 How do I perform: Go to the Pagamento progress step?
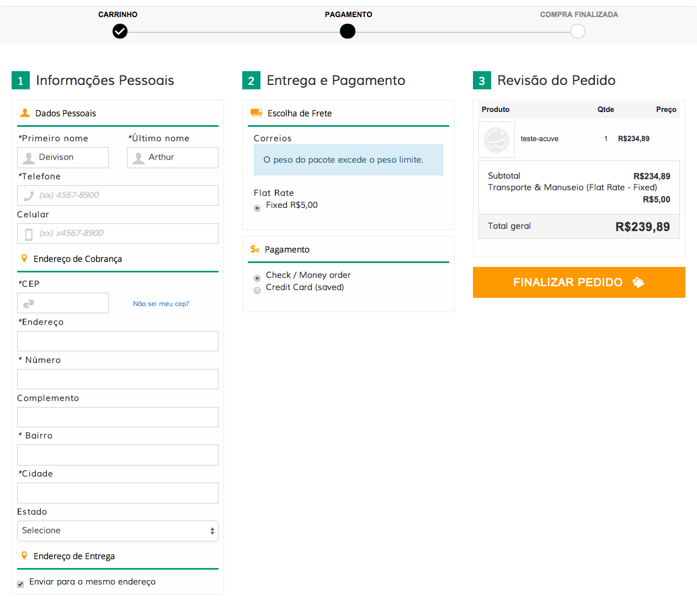tap(348, 31)
